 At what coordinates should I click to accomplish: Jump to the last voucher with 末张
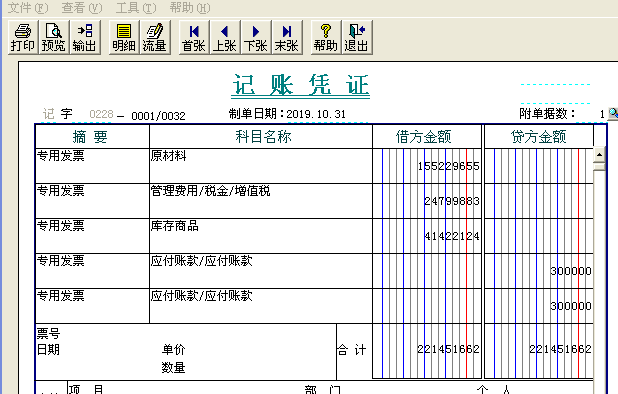pos(287,37)
